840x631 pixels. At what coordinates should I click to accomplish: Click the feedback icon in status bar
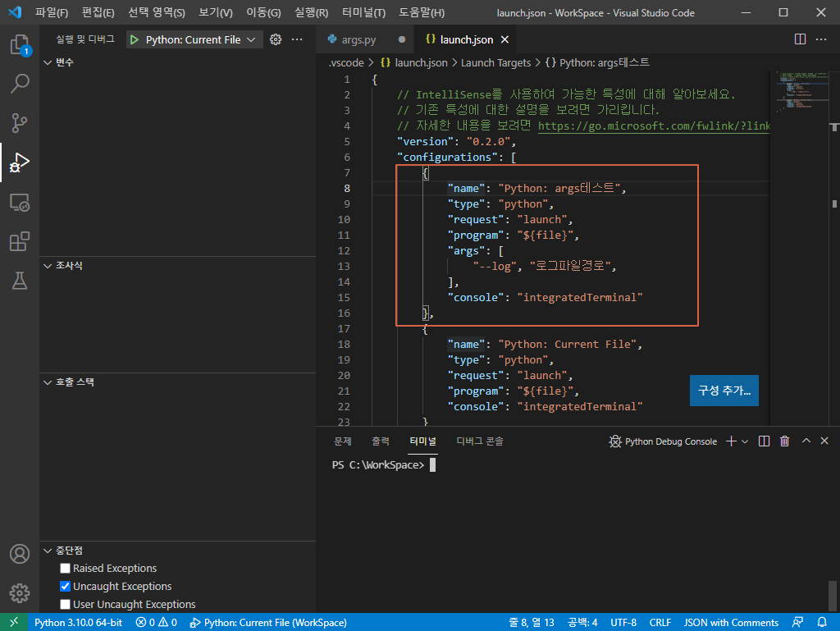(x=797, y=622)
